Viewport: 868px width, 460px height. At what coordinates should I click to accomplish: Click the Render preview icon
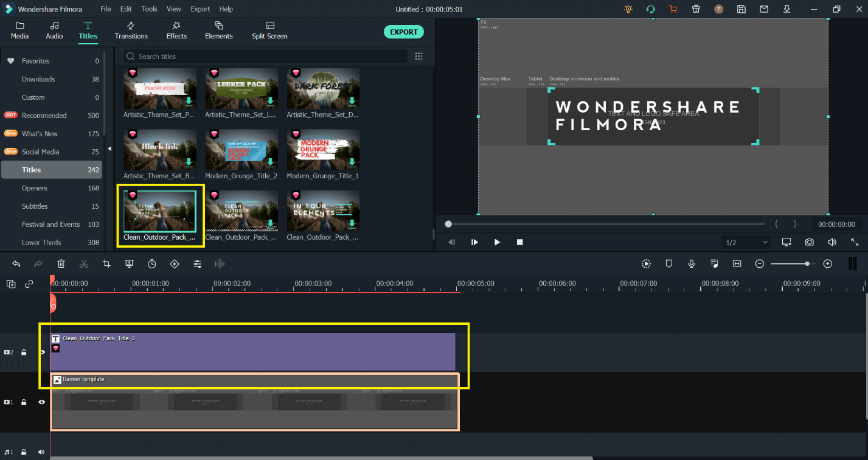tap(646, 263)
